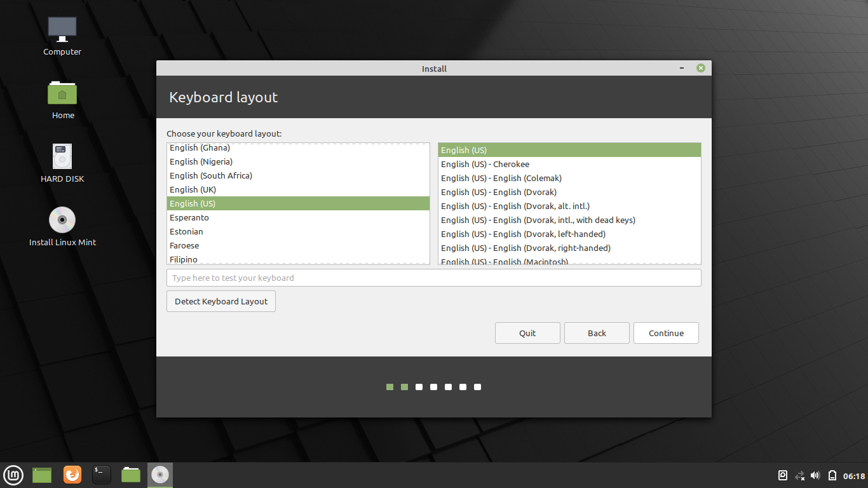868x488 pixels.
Task: Close the Install window
Action: 700,68
